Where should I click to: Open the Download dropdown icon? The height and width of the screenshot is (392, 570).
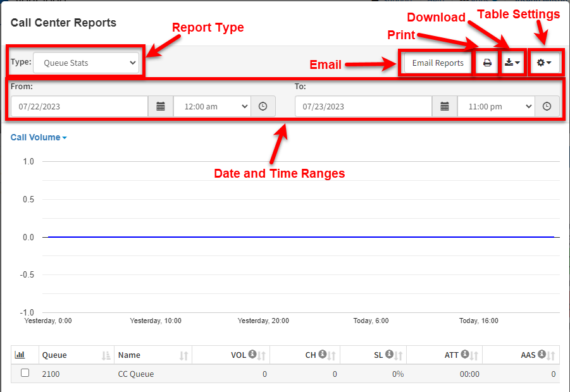pyautogui.click(x=512, y=63)
